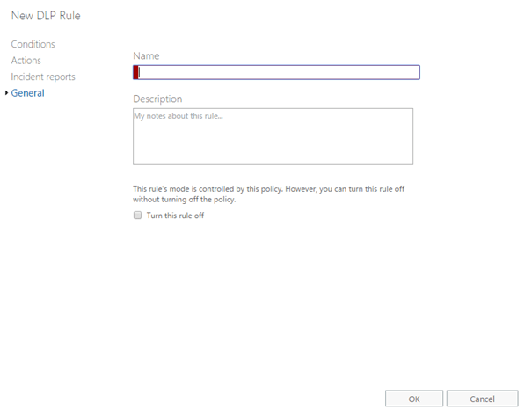Cancel the new DLP rule dialog
532x417 pixels.
point(482,399)
